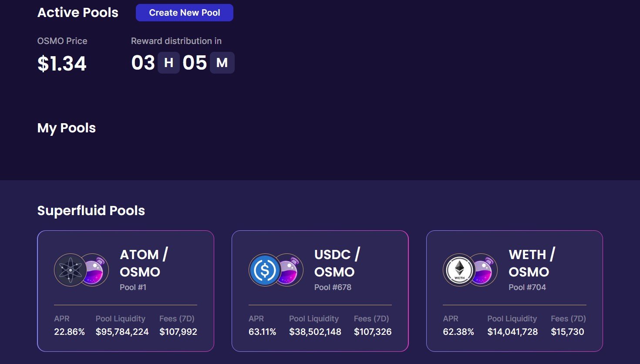Open the WETH / OSMO pool title
The height and width of the screenshot is (364, 640).
532,263
